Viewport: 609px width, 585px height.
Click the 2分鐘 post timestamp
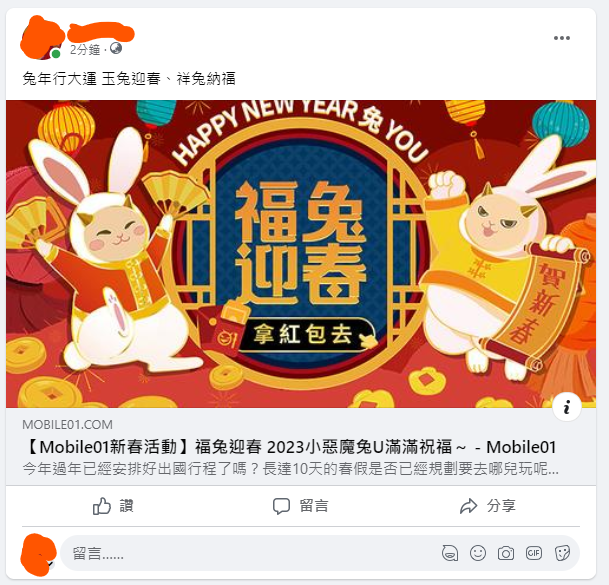[85, 50]
